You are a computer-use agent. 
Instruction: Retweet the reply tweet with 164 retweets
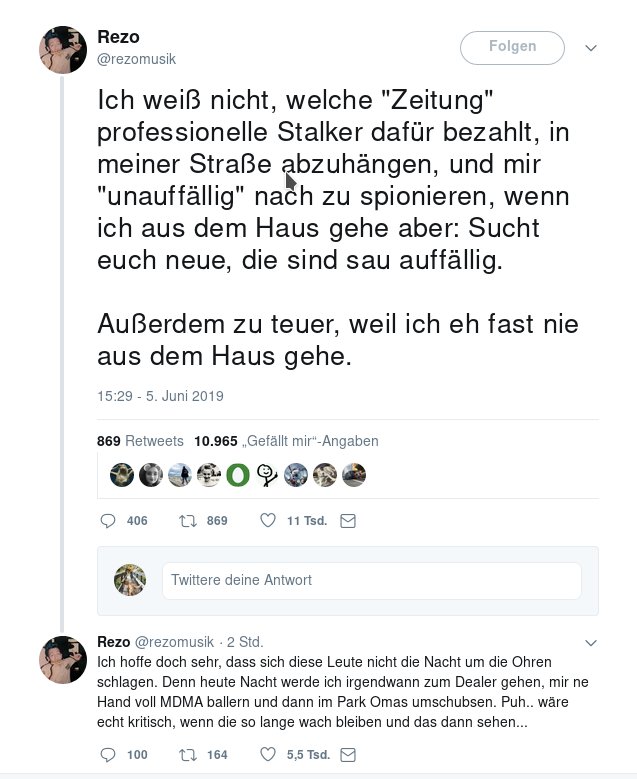(x=185, y=755)
